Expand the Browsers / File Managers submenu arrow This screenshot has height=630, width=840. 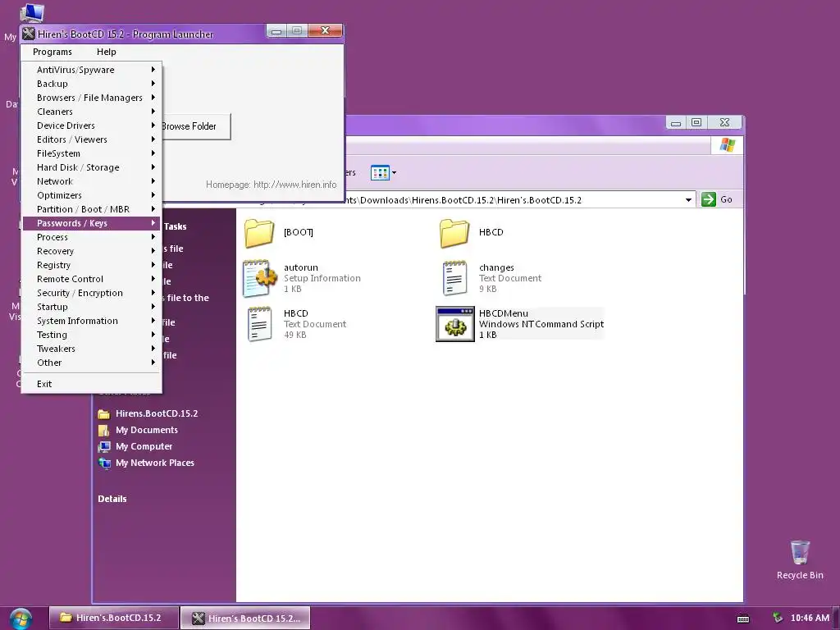[x=153, y=98]
